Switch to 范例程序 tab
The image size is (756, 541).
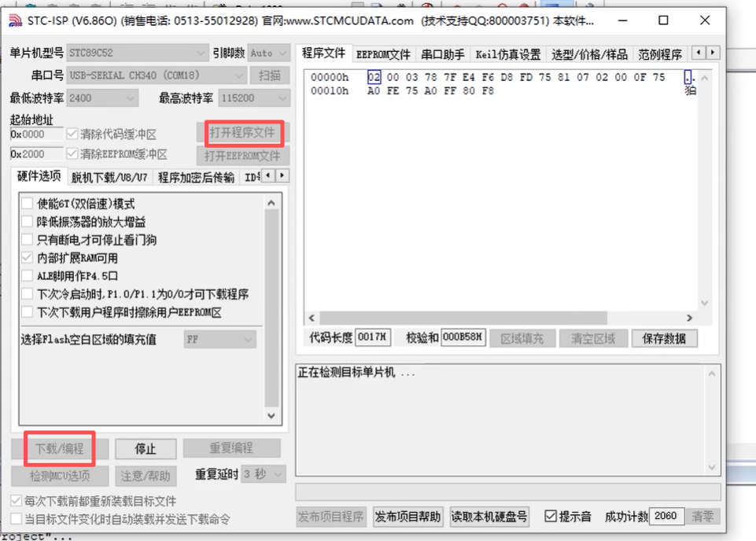660,54
